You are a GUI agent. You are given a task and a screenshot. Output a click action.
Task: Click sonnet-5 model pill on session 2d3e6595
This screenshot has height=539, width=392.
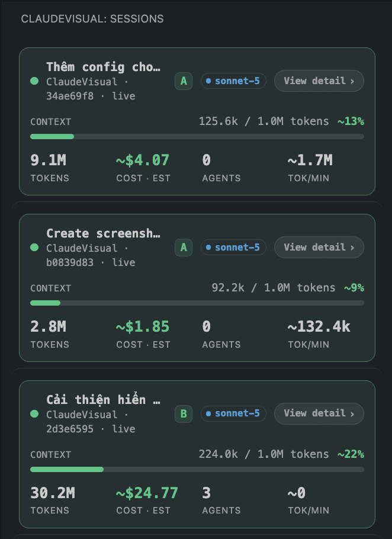pyautogui.click(x=233, y=413)
